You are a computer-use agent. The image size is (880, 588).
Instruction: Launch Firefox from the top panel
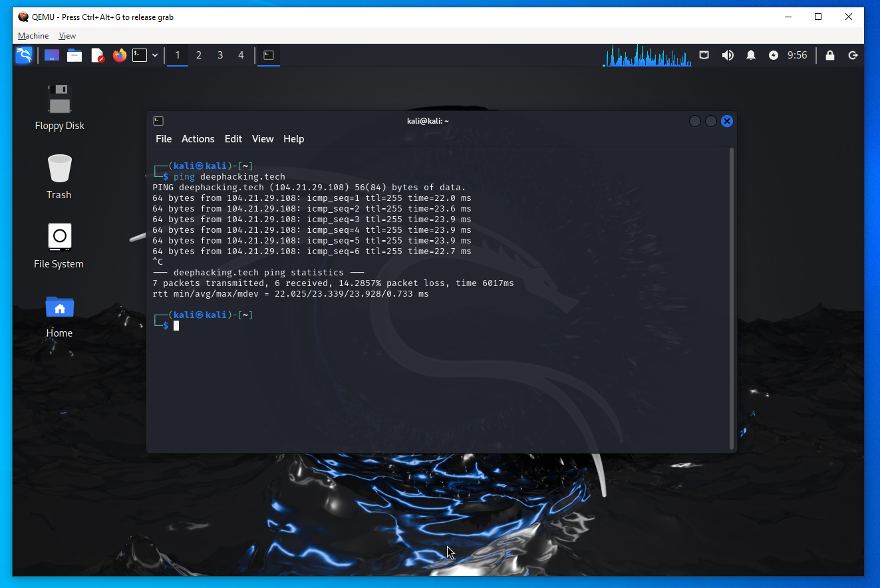coord(120,55)
